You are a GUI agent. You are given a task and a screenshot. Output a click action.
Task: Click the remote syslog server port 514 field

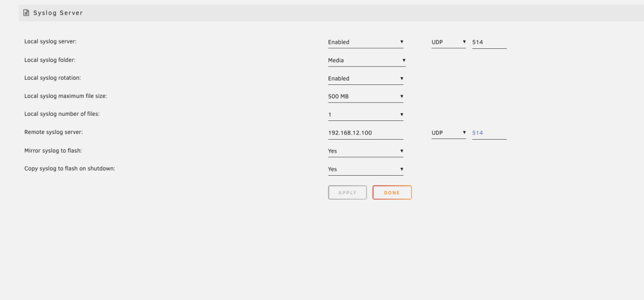coord(489,133)
